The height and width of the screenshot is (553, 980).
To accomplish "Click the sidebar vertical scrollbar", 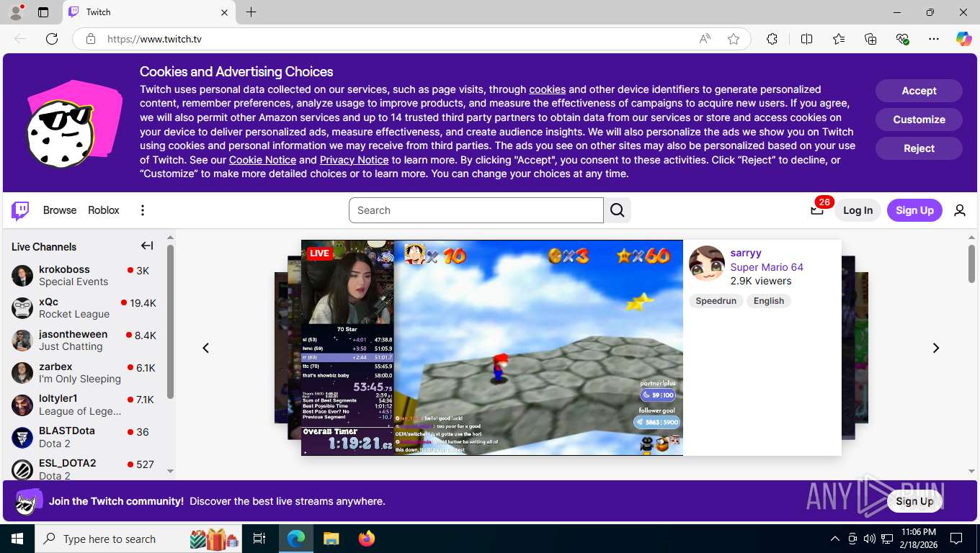I will tap(171, 322).
